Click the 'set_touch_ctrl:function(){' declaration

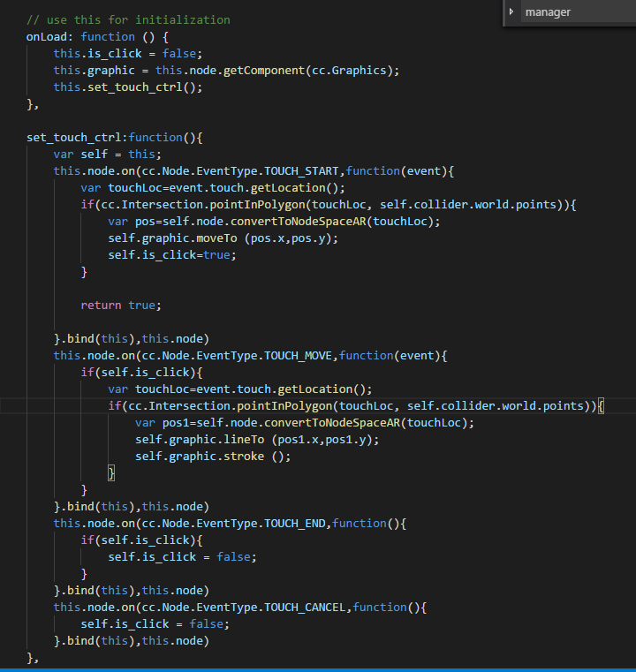115,138
